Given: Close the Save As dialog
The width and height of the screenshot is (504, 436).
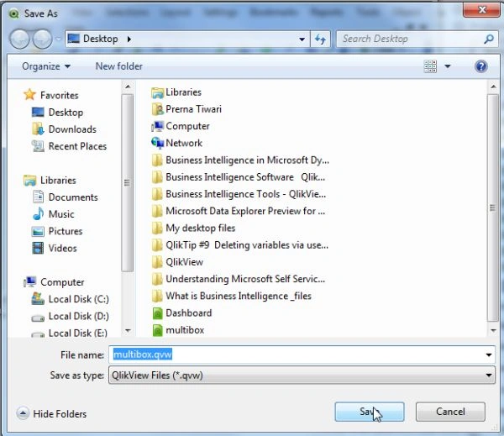Looking at the screenshot, I should click(x=481, y=9).
